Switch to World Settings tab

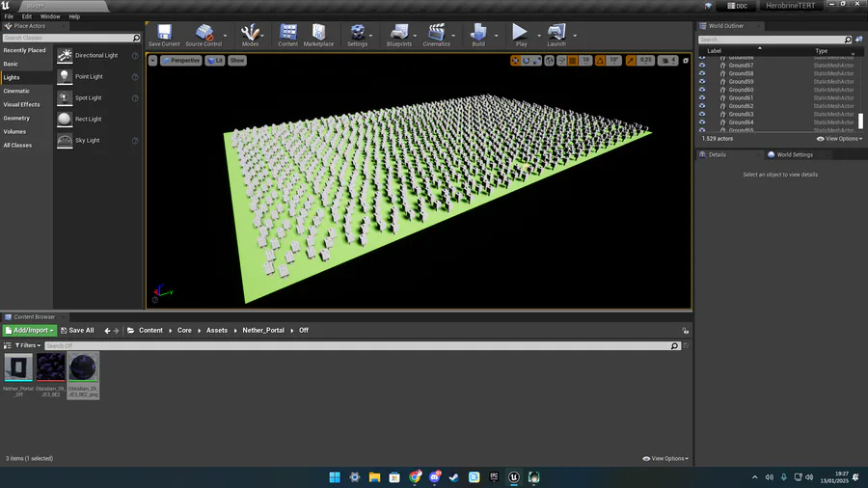coord(795,155)
